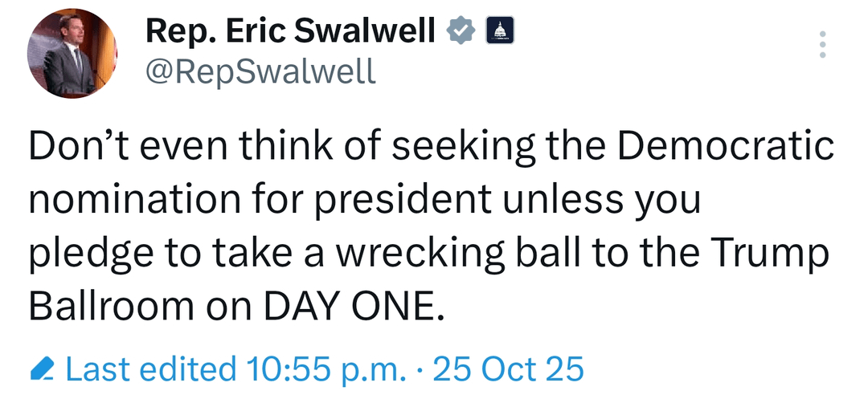Click the line beginning "pledge to take"
868x407 pixels.
pos(428,253)
